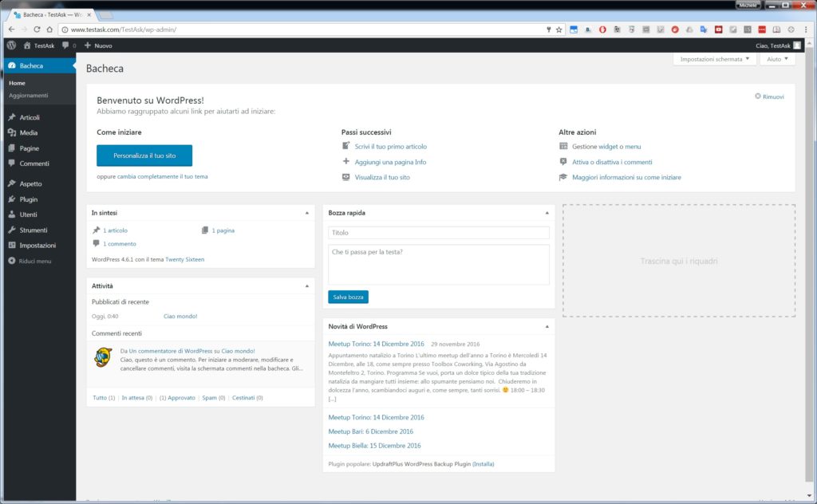
Task: Collapse the Attività widget
Action: (x=307, y=285)
